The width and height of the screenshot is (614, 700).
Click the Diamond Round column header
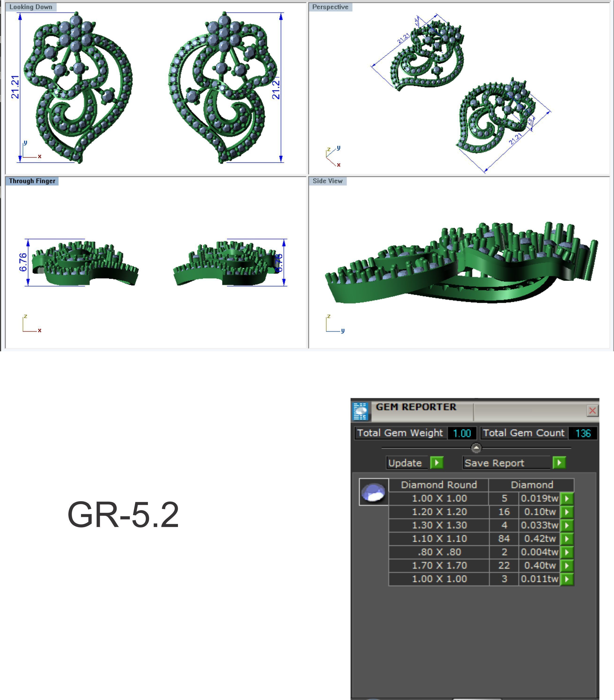coord(439,485)
